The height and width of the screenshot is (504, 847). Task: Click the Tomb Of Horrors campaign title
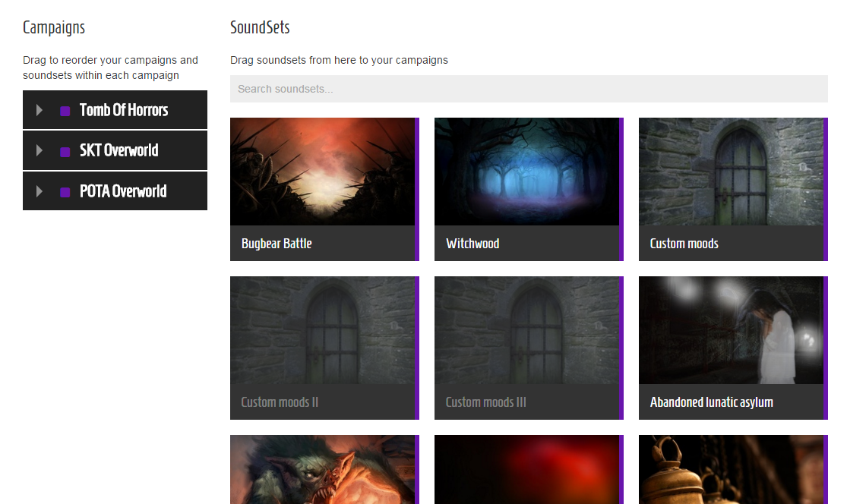tap(124, 110)
